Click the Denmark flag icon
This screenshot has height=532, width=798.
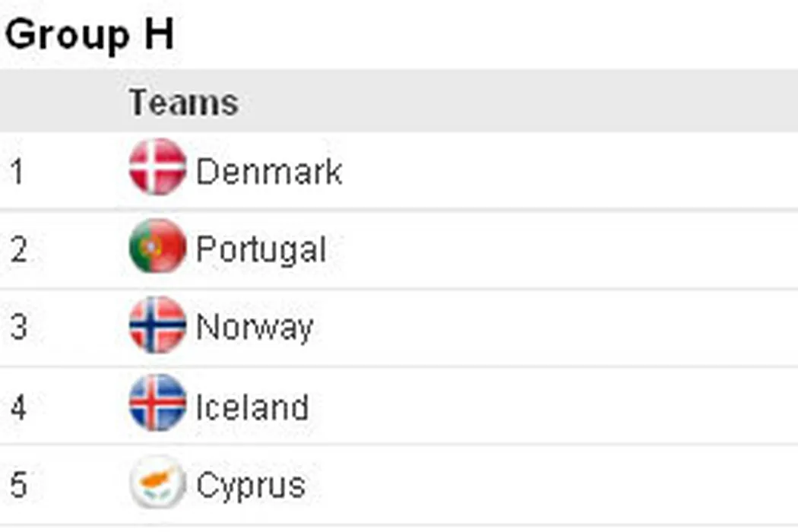157,167
